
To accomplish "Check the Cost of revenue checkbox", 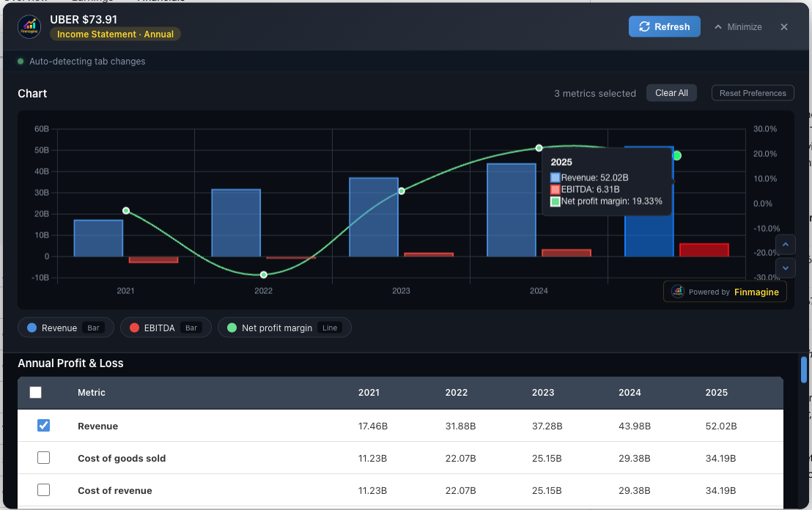I will pos(43,490).
